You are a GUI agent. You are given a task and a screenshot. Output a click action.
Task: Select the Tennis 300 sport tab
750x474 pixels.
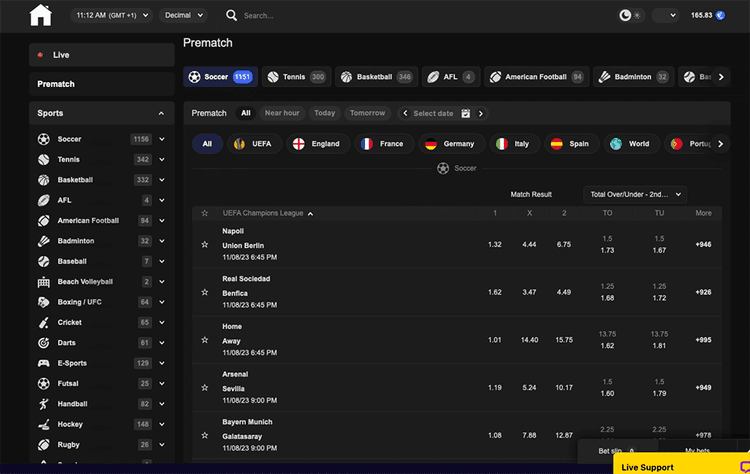(296, 77)
